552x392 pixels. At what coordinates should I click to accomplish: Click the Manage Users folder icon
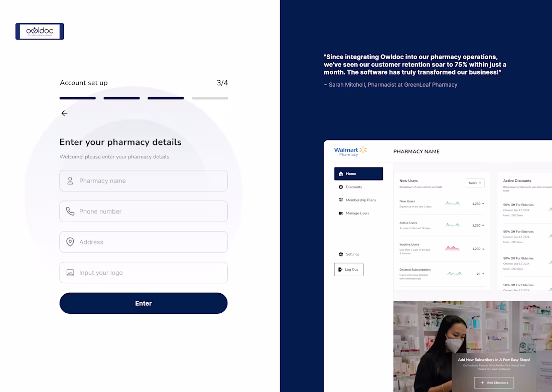coord(341,213)
